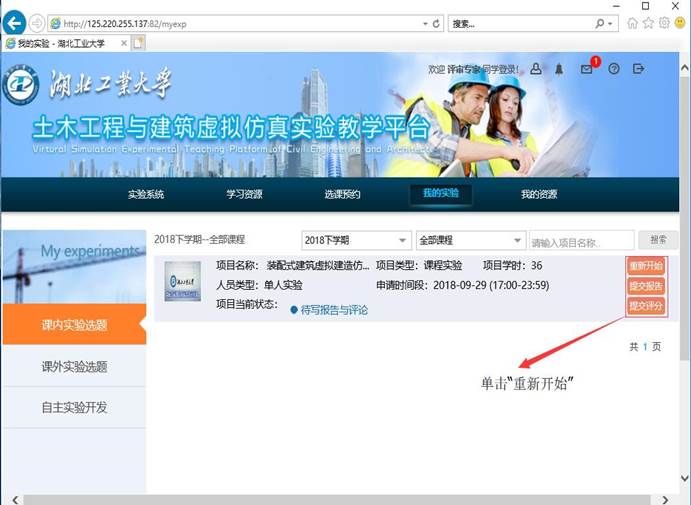
Task: Expand the 2018下学期 semester dropdown
Action: (x=356, y=241)
